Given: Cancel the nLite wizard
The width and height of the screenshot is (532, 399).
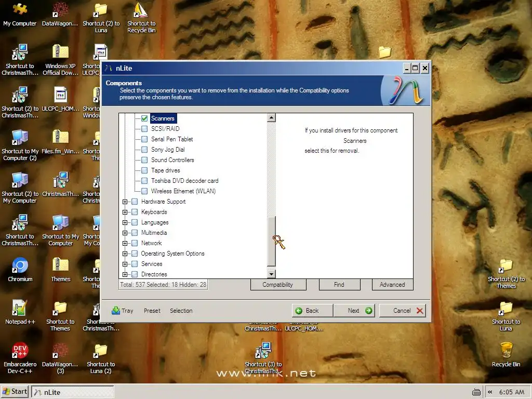Looking at the screenshot, I should tap(403, 311).
